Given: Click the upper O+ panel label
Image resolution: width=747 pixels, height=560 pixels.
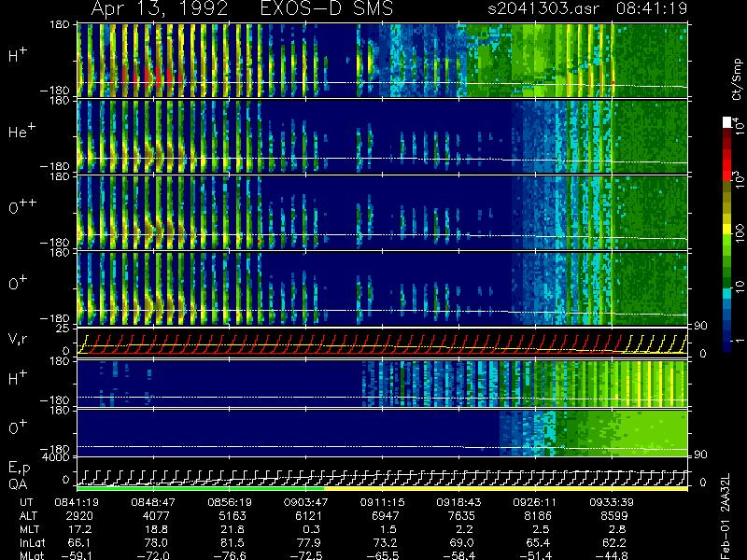Looking at the screenshot, I should pos(18,284).
